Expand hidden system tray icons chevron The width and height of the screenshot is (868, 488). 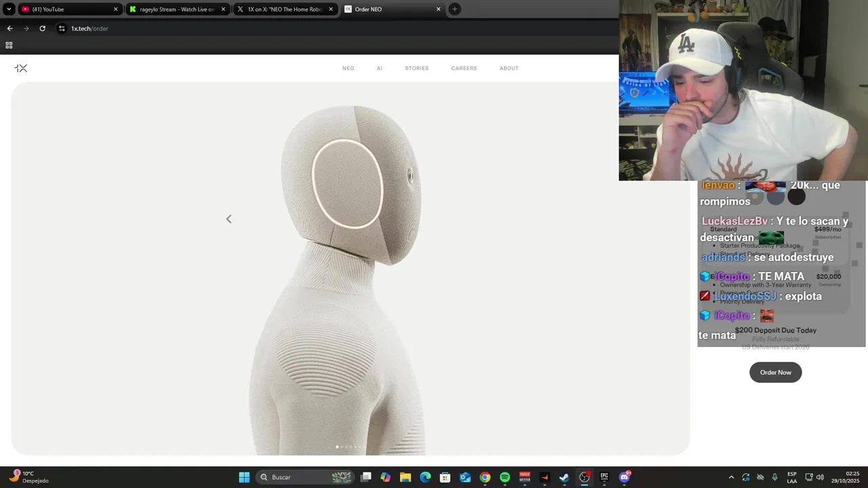click(x=731, y=477)
